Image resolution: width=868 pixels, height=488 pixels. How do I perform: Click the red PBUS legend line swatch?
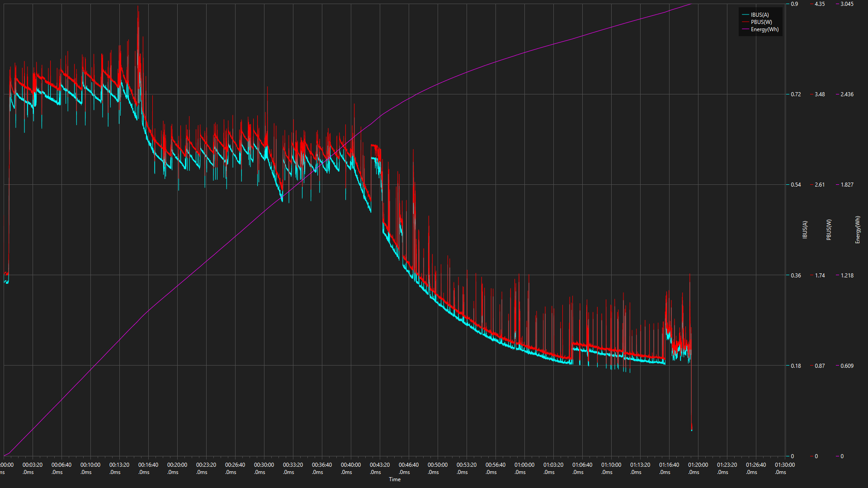pos(745,22)
